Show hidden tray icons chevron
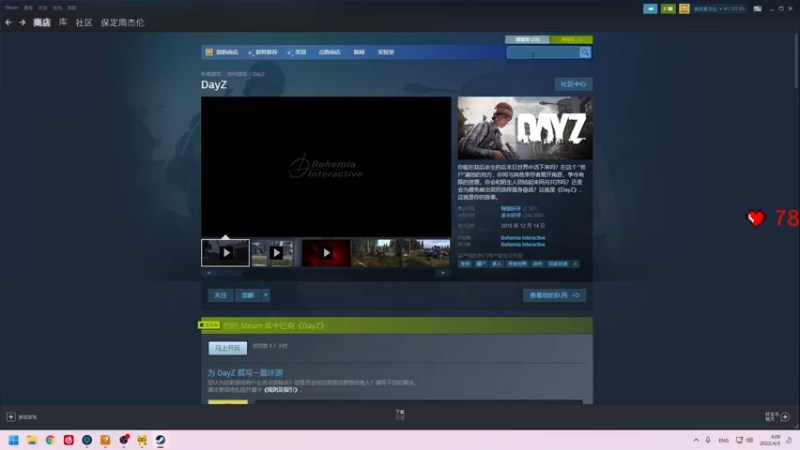The height and width of the screenshot is (450, 800). click(696, 440)
